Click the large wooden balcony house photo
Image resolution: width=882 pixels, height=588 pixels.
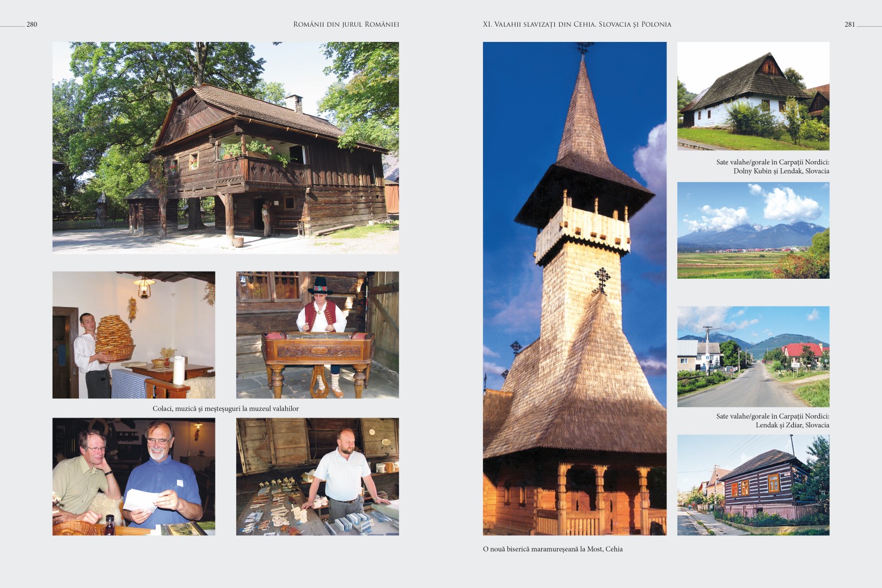click(x=225, y=148)
